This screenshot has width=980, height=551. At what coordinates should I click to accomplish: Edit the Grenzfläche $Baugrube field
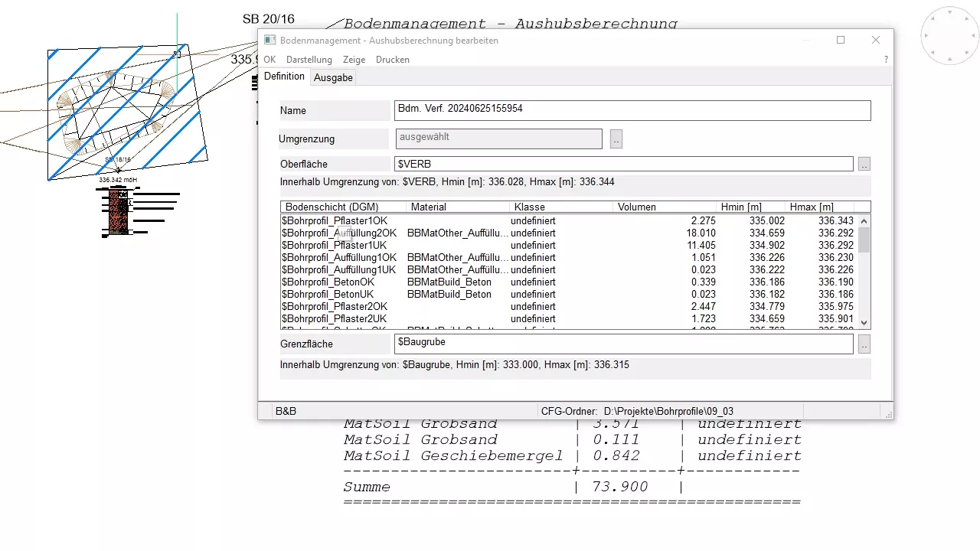pyautogui.click(x=623, y=344)
